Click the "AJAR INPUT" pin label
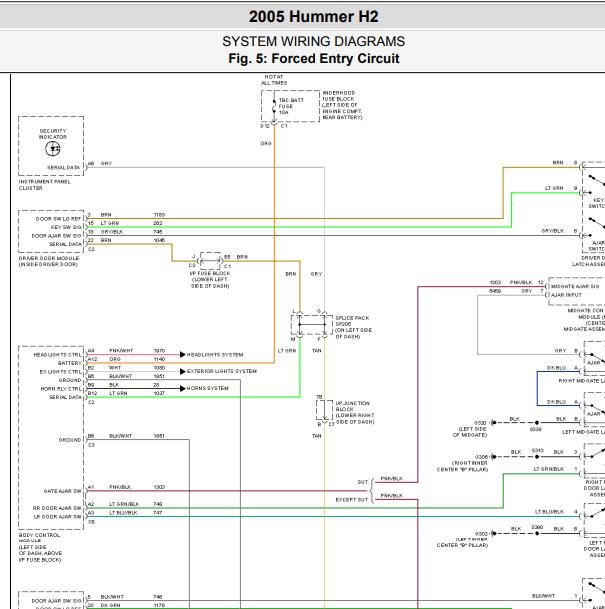This screenshot has height=609, width=605. (566, 295)
